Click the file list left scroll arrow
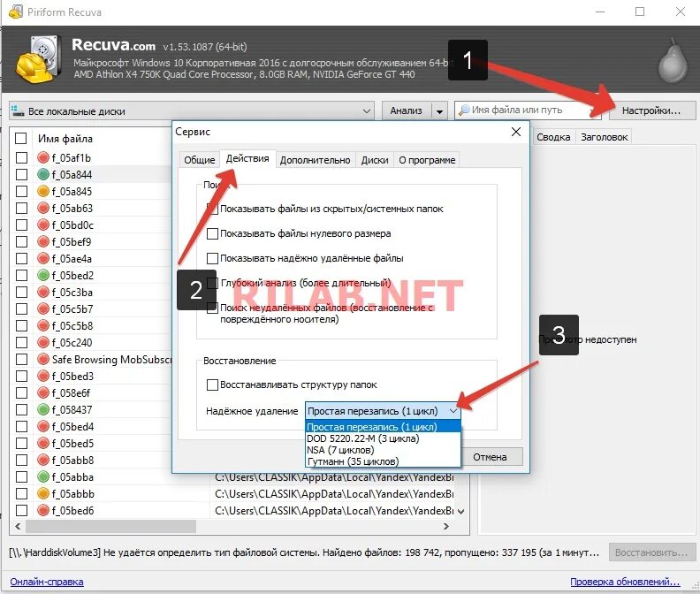The image size is (700, 594). click(18, 527)
